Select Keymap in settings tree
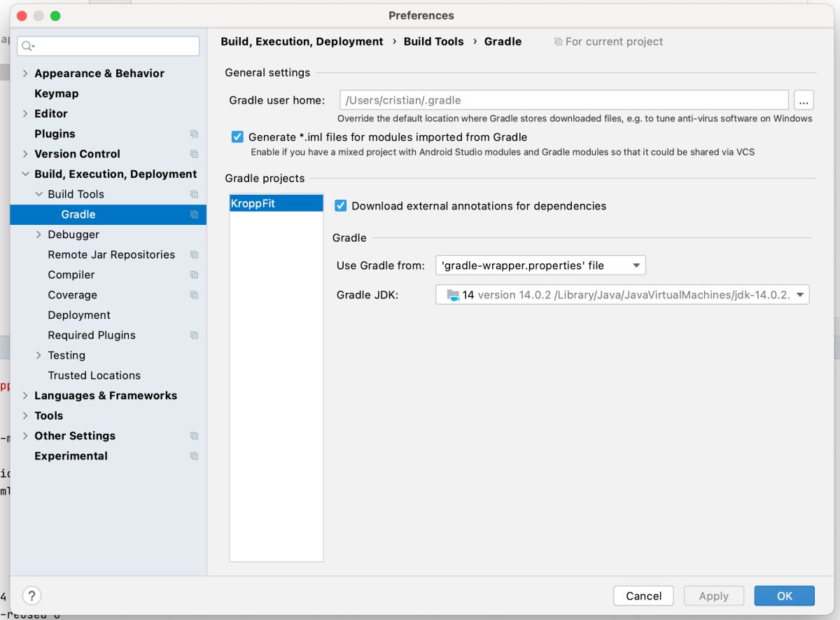 click(56, 93)
